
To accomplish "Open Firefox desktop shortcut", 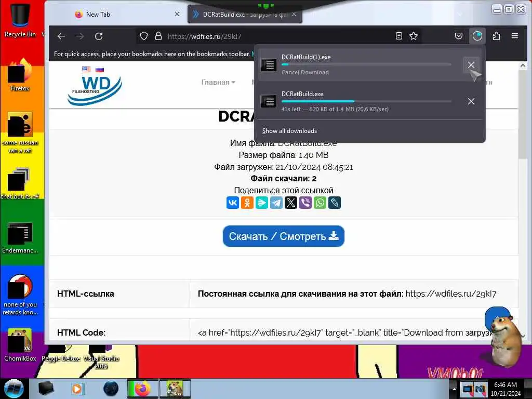I will coord(20,75).
